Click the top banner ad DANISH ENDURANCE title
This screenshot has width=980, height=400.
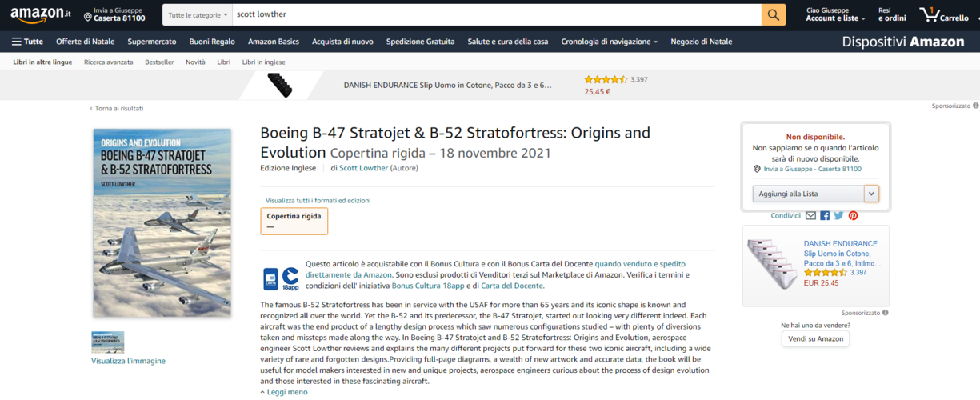coord(447,85)
